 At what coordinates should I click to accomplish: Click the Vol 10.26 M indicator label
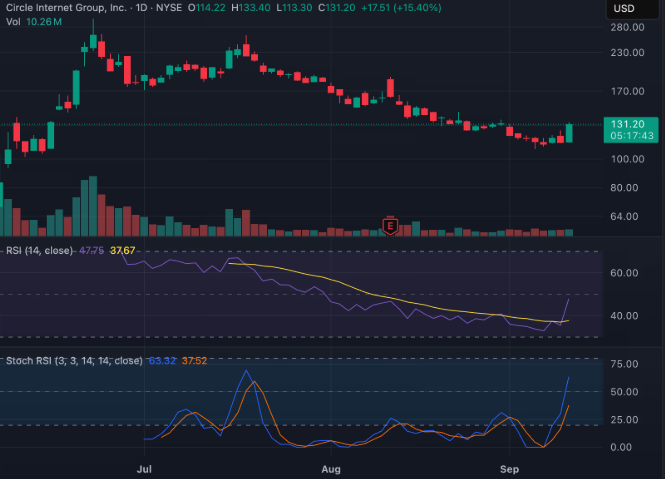pos(34,22)
